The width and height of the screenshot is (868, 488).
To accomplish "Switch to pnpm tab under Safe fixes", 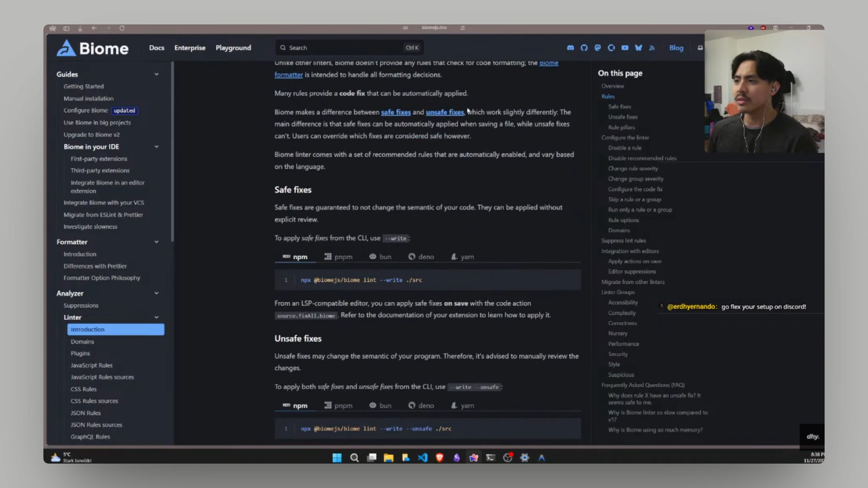I will [x=338, y=257].
